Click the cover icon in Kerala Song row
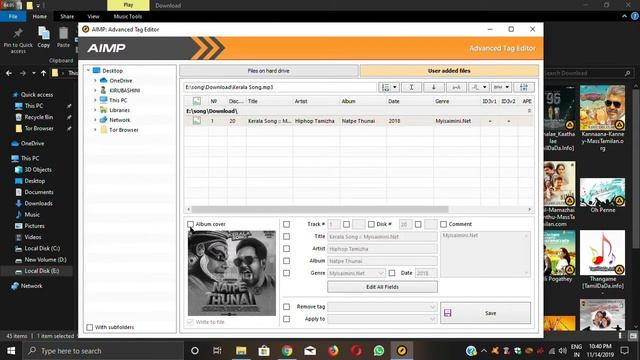Image resolution: width=640 pixels, height=360 pixels. pyautogui.click(x=196, y=121)
